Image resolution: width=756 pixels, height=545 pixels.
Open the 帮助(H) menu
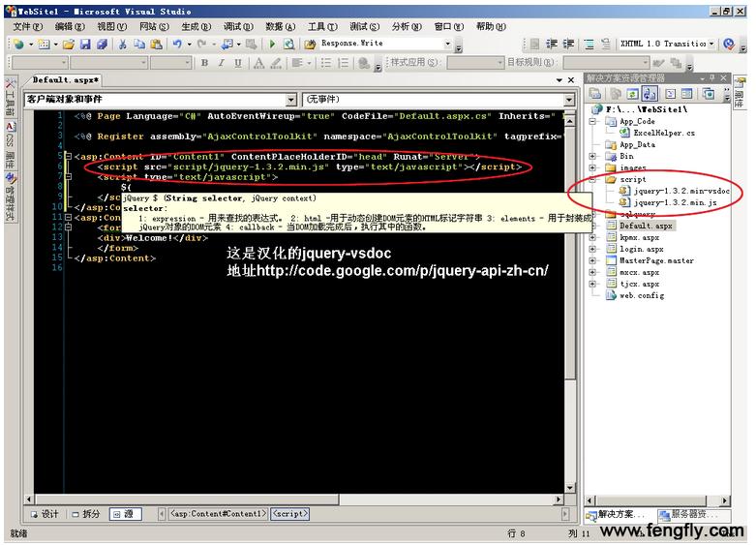tap(491, 26)
